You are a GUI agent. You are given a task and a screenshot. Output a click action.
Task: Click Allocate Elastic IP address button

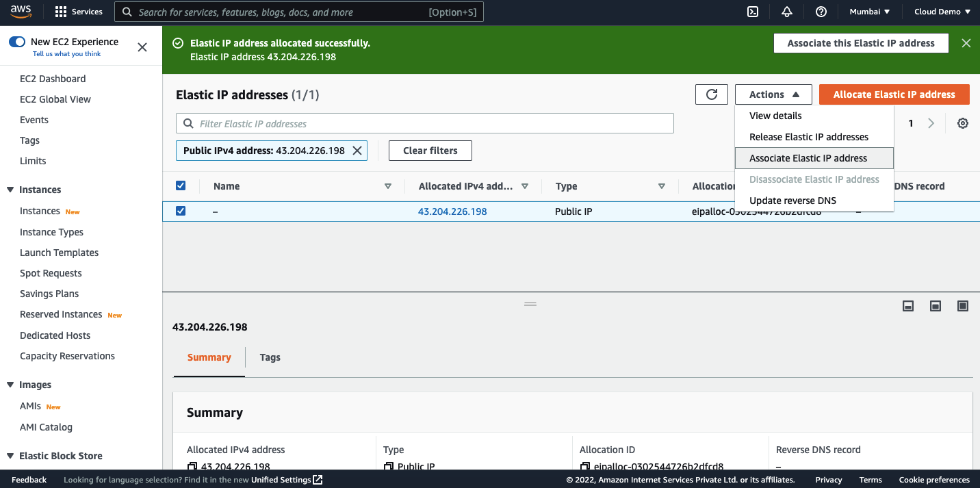tap(894, 94)
